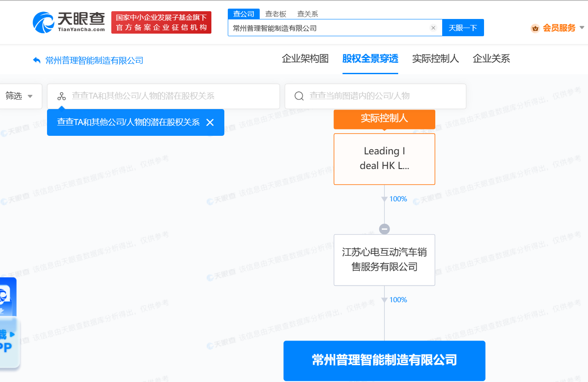Collapse the 江苏心电互动 node with minus button
Screen dimensions: 588x382
384,229
